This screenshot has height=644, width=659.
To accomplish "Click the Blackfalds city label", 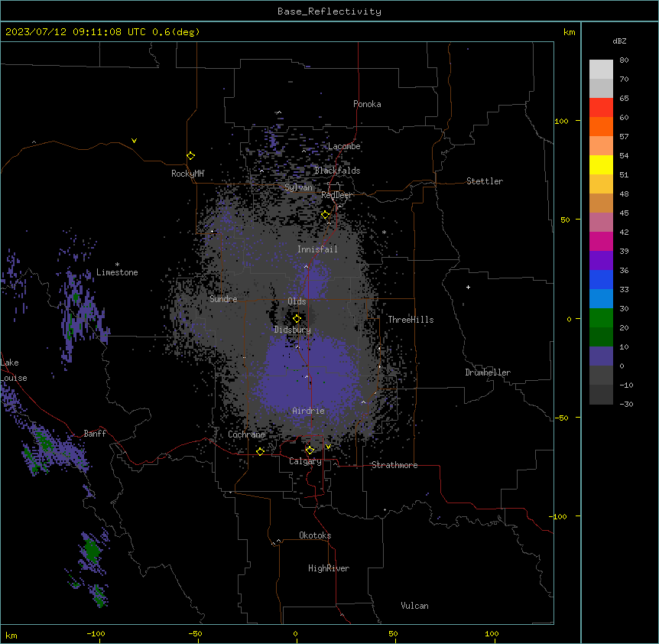I will coord(337,171).
